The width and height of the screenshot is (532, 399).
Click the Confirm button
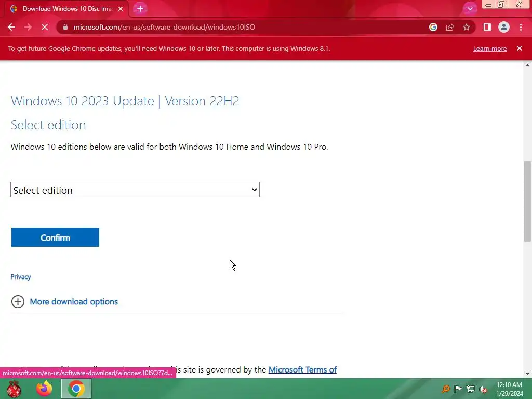(x=55, y=237)
